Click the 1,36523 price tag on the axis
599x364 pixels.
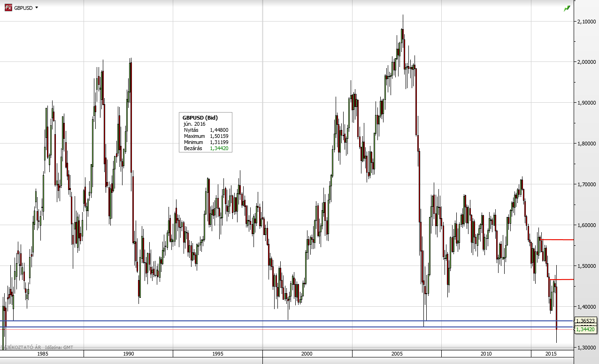click(x=586, y=321)
